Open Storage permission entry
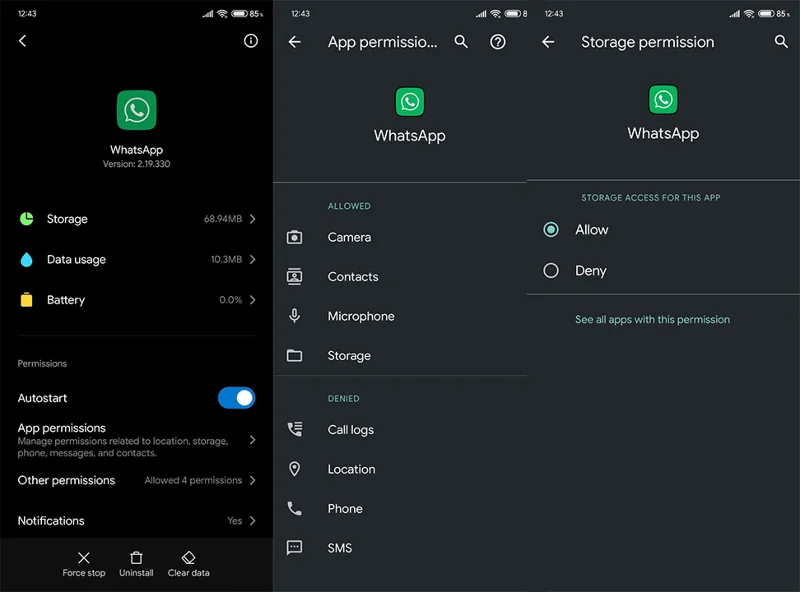The height and width of the screenshot is (592, 800). [400, 356]
